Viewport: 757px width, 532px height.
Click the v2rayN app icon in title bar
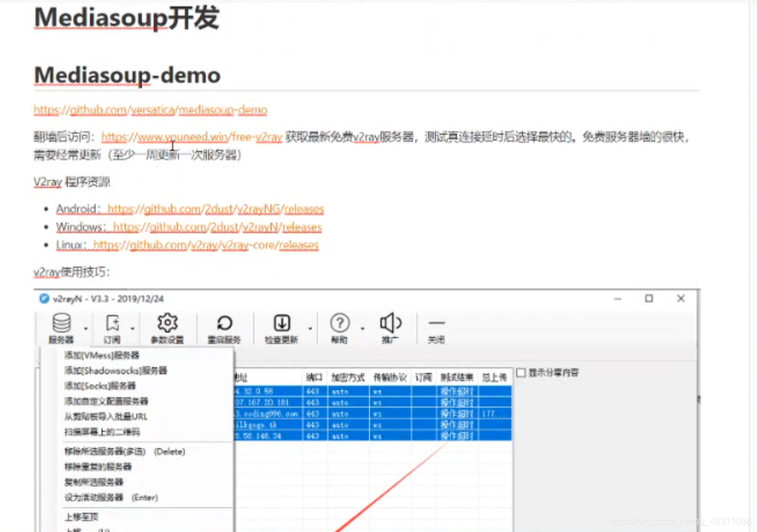click(44, 298)
